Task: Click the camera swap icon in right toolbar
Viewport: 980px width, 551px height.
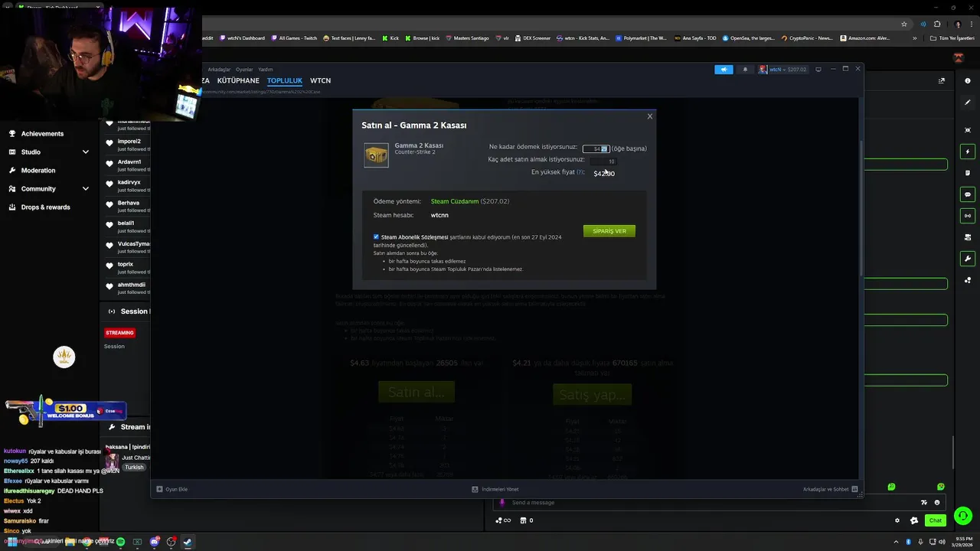Action: 968,237
